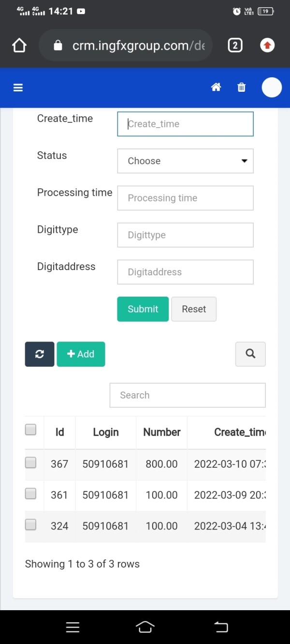Open the hamburger menu in blue header
This screenshot has width=290, height=644.
(18, 87)
